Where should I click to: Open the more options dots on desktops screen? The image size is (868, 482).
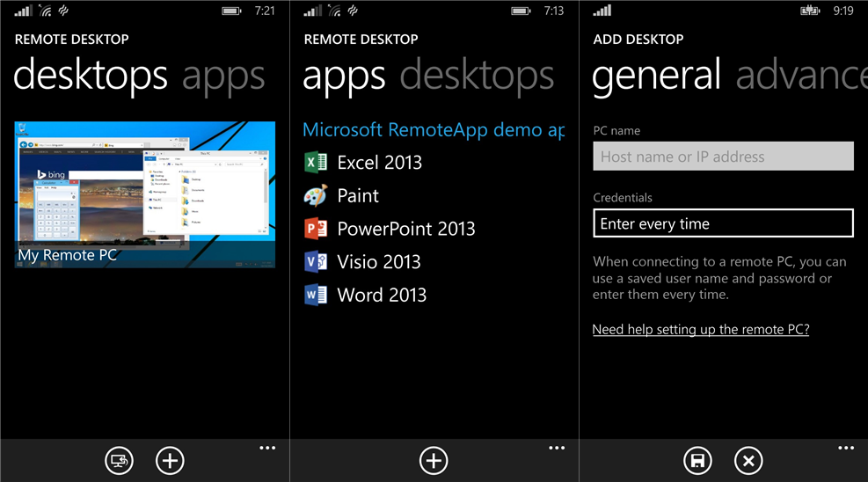[267, 449]
